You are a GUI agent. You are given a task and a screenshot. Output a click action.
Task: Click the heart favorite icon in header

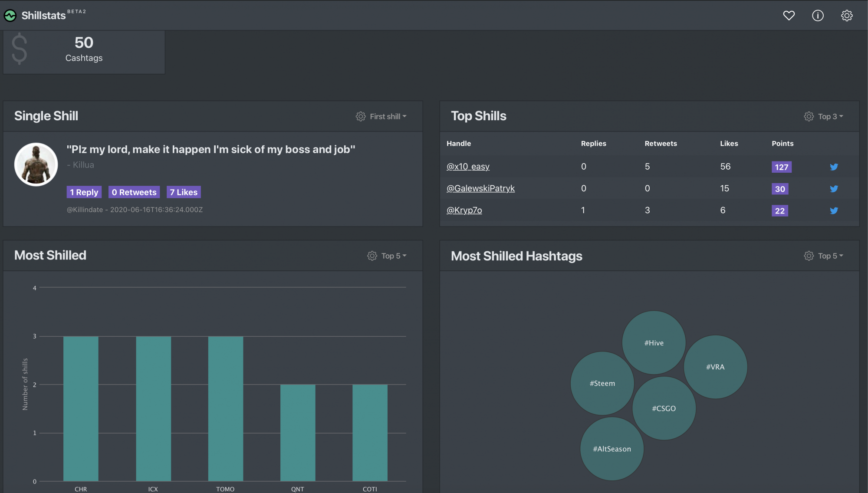pyautogui.click(x=789, y=16)
